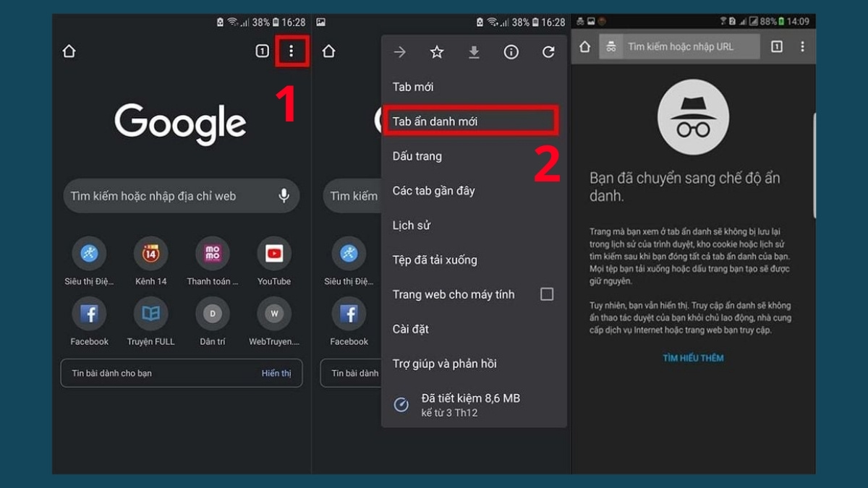
Task: Tap the forward navigation arrow
Action: click(x=399, y=51)
